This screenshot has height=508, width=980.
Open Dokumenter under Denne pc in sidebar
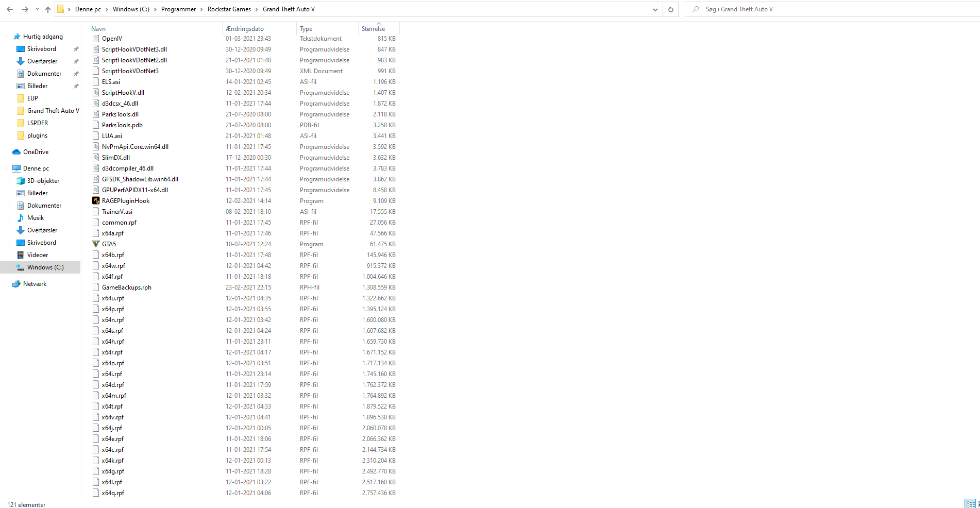44,206
